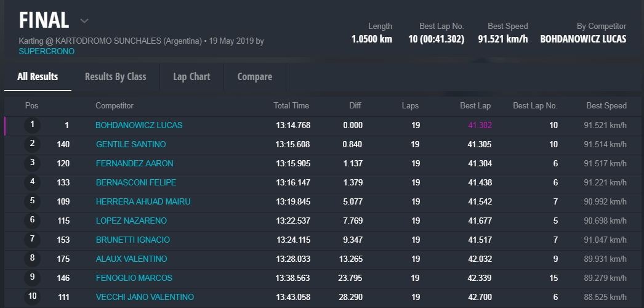This screenshot has width=644, height=308.
Task: Open the Results By Class tab
Action: pos(115,76)
